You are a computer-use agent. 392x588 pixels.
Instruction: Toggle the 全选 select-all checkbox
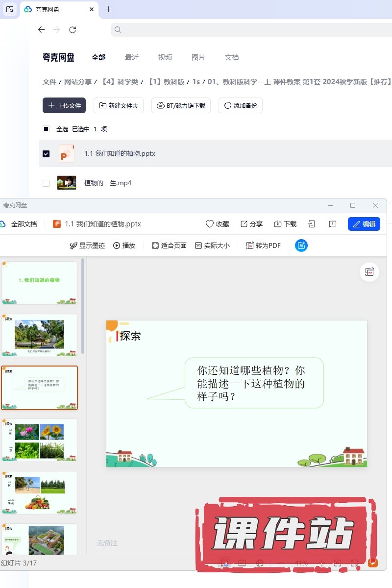[x=46, y=129]
